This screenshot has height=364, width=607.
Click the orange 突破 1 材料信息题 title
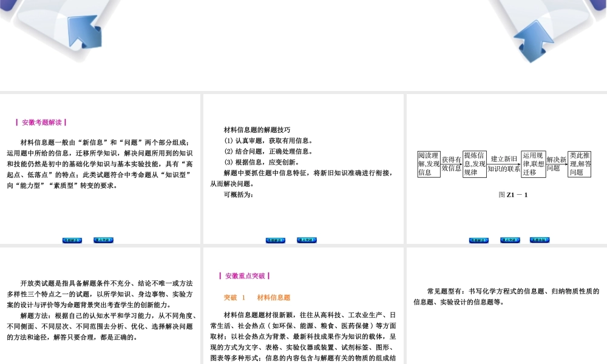257,297
